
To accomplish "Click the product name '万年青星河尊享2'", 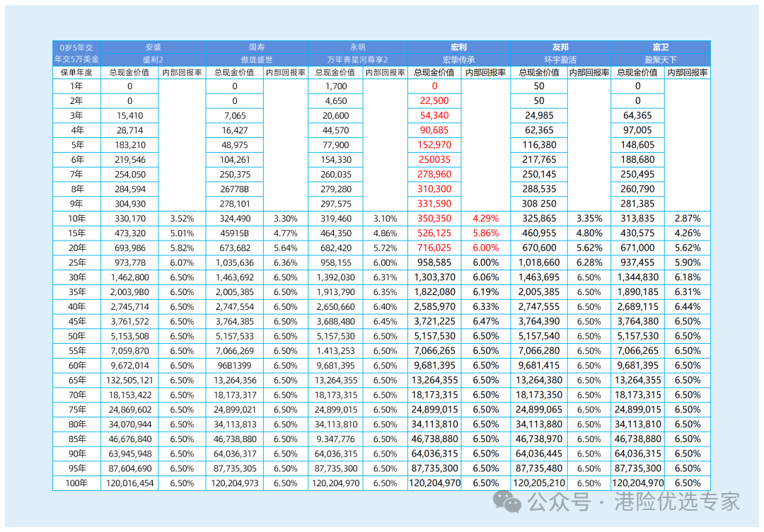I will [x=358, y=60].
